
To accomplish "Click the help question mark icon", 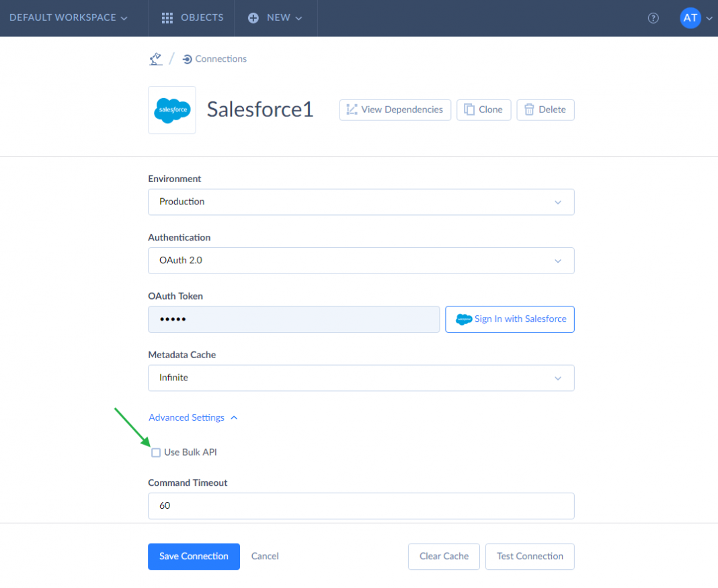I will pyautogui.click(x=653, y=18).
